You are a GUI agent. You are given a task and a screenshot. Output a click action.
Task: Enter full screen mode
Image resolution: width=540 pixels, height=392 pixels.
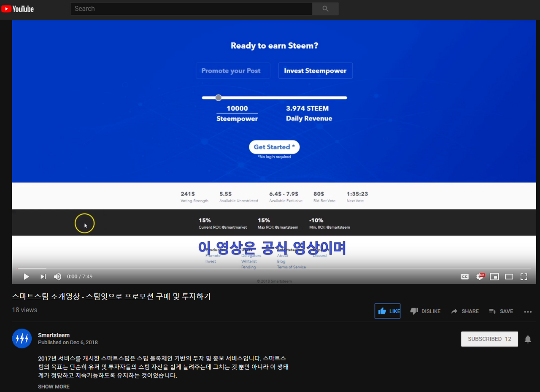(524, 276)
